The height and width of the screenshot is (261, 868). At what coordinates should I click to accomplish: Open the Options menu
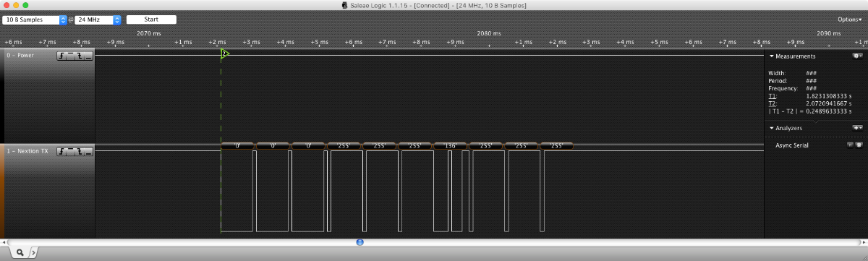pos(849,20)
